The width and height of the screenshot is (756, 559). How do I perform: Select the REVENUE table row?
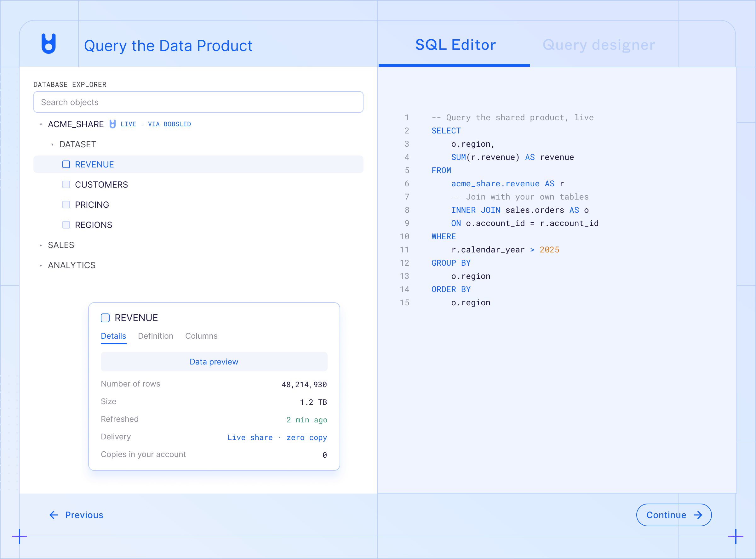tap(198, 164)
